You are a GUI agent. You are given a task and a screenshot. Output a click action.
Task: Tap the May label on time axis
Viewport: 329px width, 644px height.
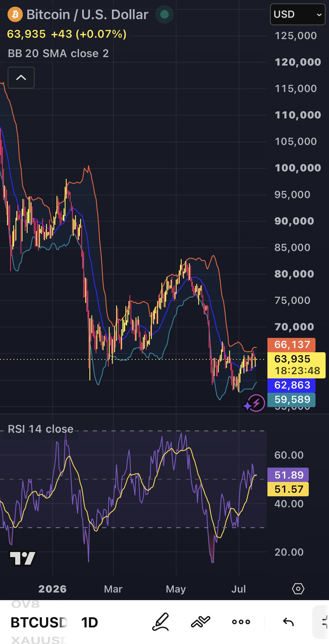click(176, 589)
